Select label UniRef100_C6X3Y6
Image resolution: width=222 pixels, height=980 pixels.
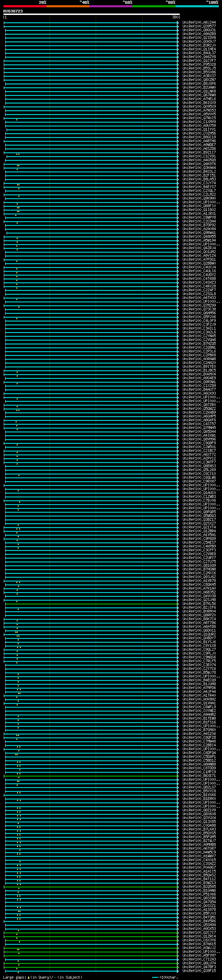[199, 940]
